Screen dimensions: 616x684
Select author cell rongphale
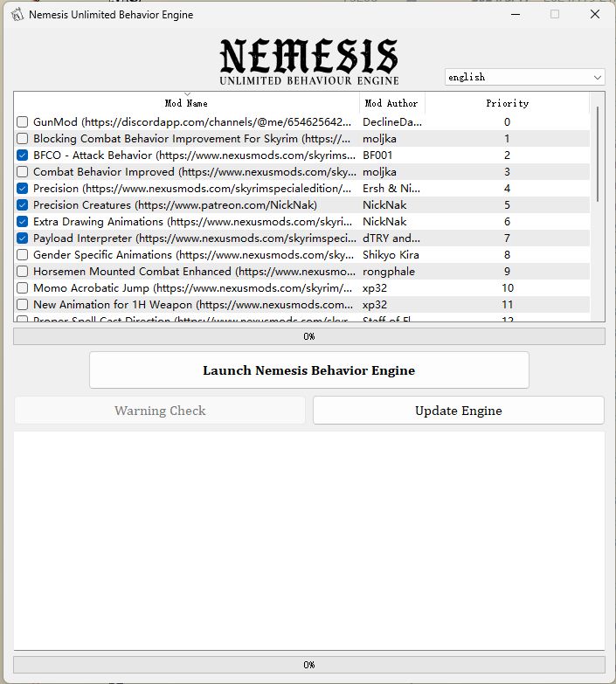click(x=391, y=271)
